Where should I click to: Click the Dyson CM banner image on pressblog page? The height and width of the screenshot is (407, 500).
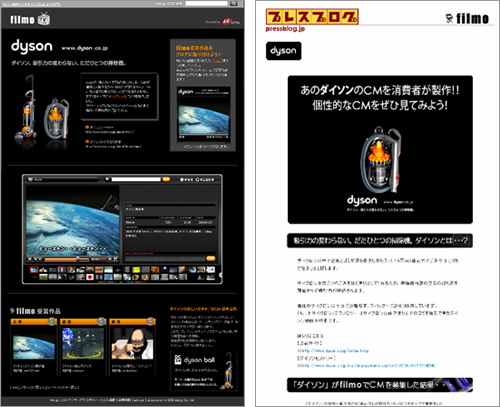pos(380,150)
